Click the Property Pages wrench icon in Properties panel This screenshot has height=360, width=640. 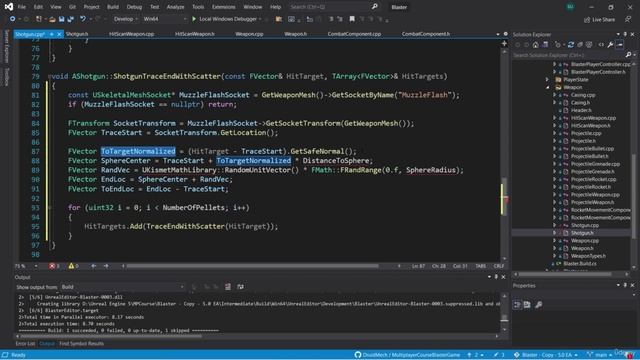click(539, 304)
